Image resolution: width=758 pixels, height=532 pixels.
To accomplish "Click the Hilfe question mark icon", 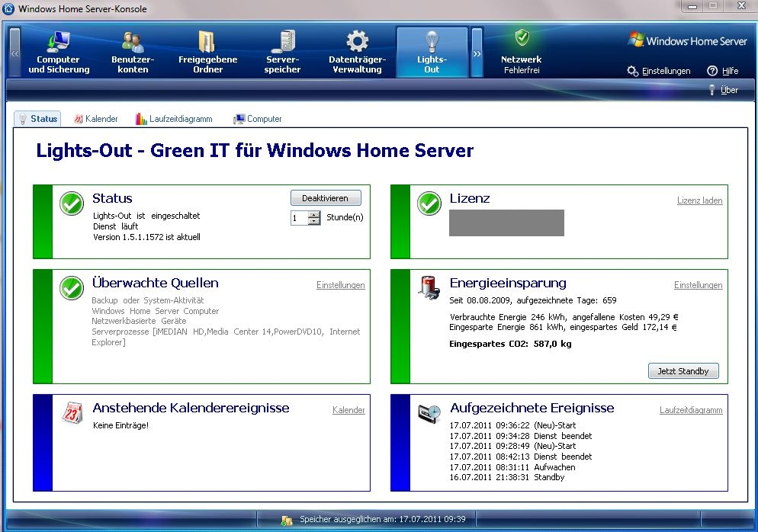I will (x=712, y=71).
